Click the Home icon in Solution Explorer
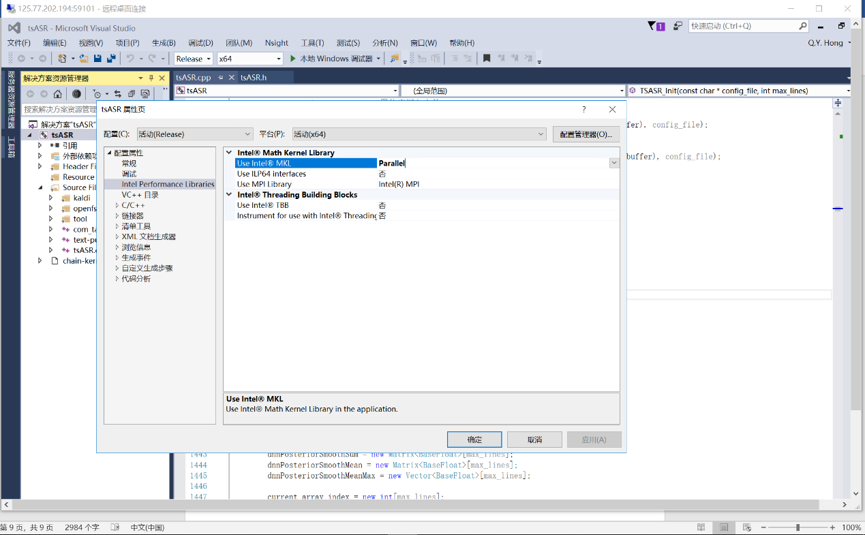 (x=57, y=94)
